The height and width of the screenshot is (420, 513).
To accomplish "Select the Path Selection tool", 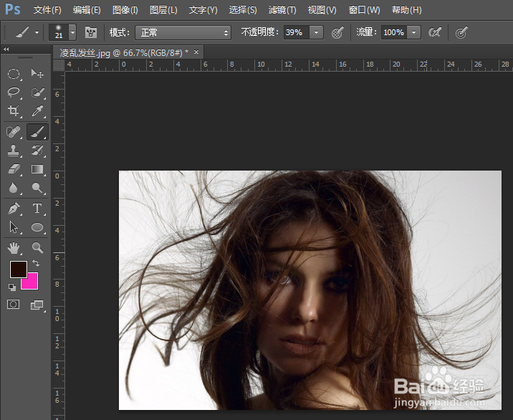I will pos(14,227).
